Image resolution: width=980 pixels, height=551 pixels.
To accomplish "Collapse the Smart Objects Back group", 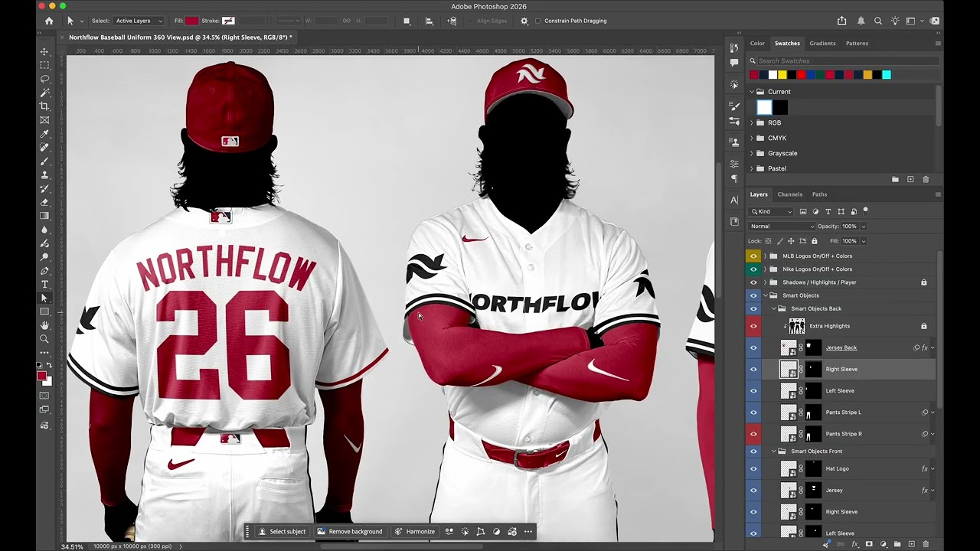I will coord(773,308).
